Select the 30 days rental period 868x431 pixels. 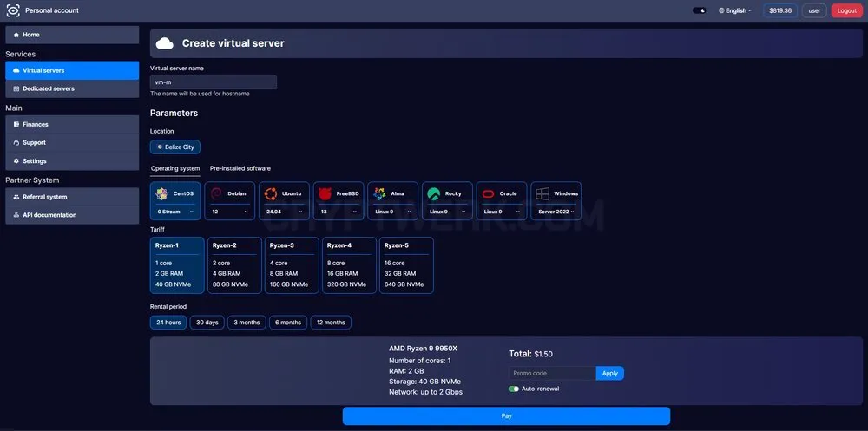coord(207,323)
